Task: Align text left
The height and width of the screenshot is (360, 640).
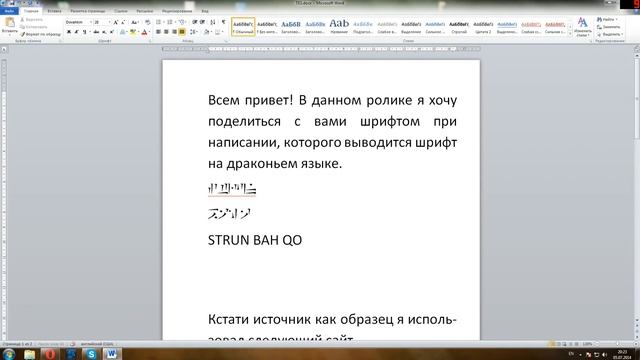Action: (158, 32)
